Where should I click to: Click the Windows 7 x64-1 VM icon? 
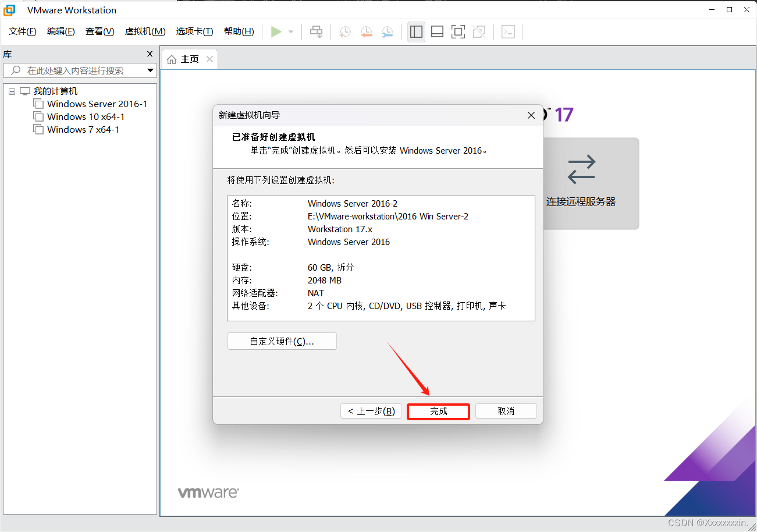38,129
